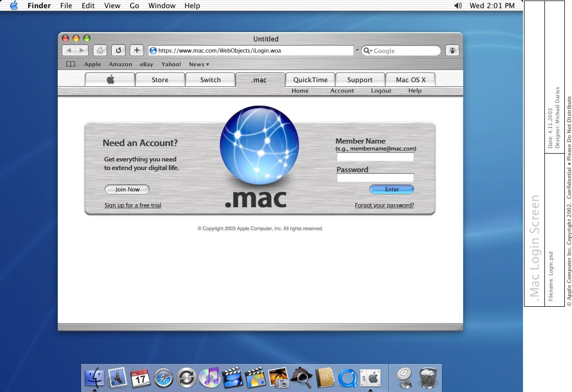This screenshot has width=572, height=392.
Task: Launch Mail from the Dock
Action: click(117, 377)
